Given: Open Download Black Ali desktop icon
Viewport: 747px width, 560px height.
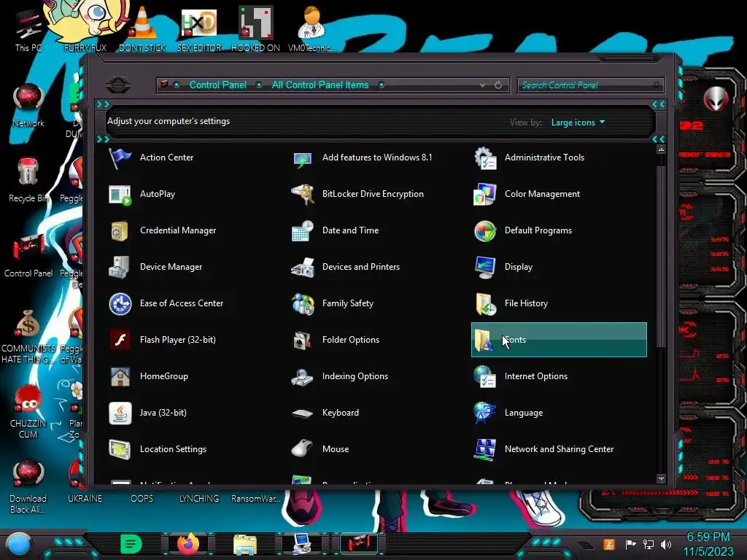Looking at the screenshot, I should point(28,486).
